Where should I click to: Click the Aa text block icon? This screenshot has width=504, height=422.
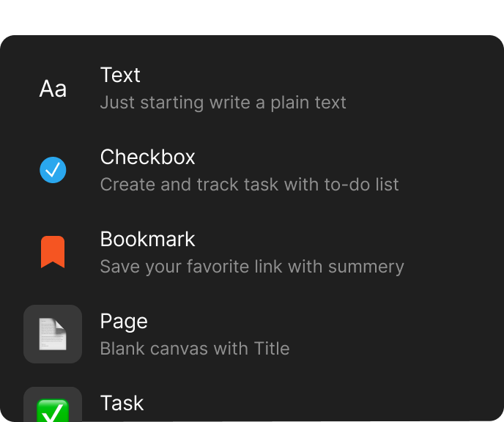point(53,89)
